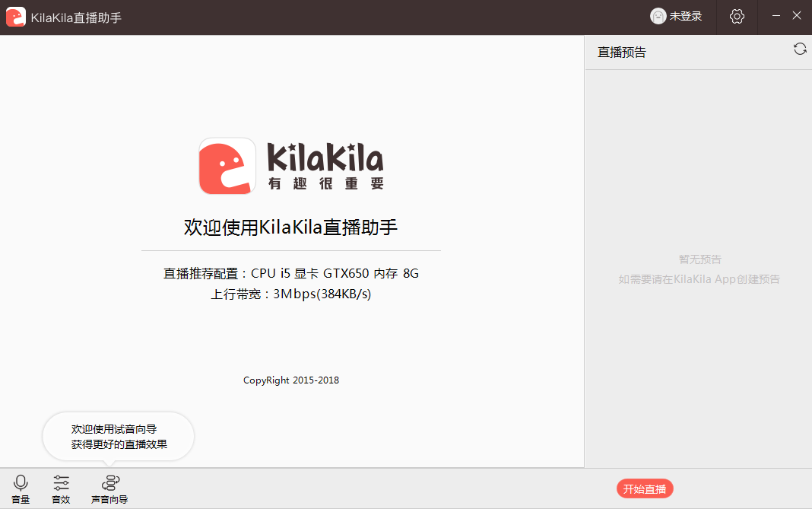Minimize the KilaKila window
812x509 pixels.
(776, 16)
